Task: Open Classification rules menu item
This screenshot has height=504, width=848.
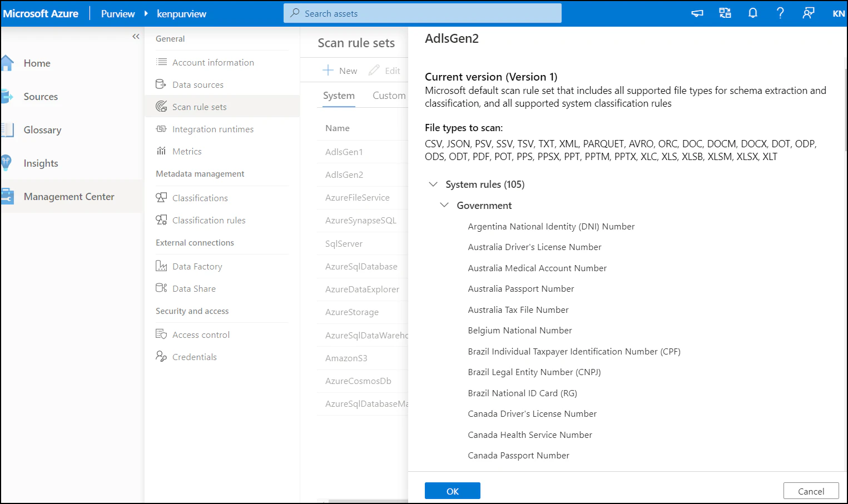Action: tap(222, 220)
